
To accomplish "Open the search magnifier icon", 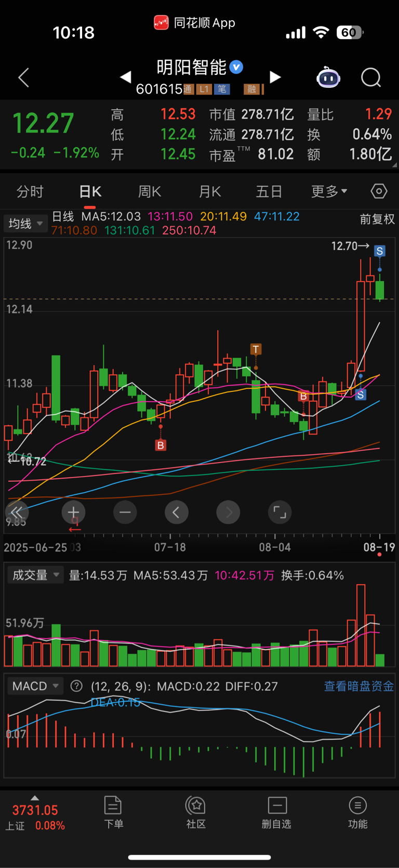I will click(x=371, y=78).
